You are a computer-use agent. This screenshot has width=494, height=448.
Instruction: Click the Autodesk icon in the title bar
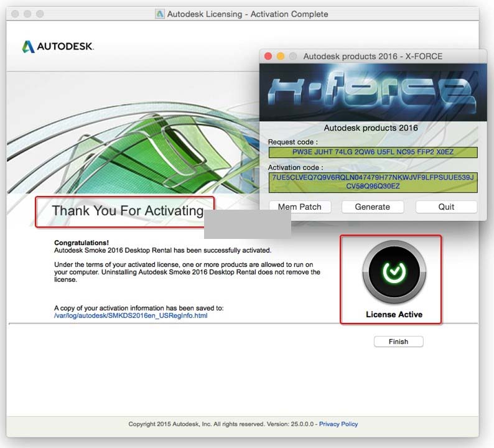[160, 14]
